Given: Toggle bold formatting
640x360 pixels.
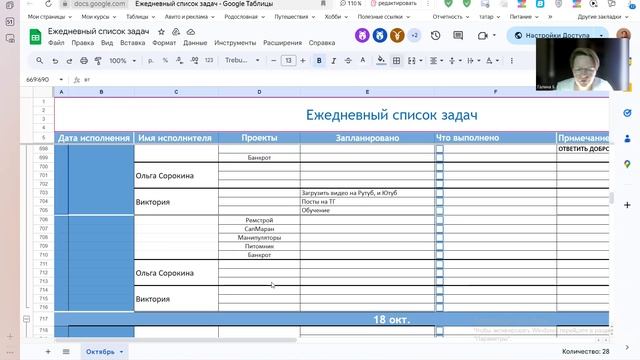Looking at the screenshot, I should pyautogui.click(x=319, y=60).
